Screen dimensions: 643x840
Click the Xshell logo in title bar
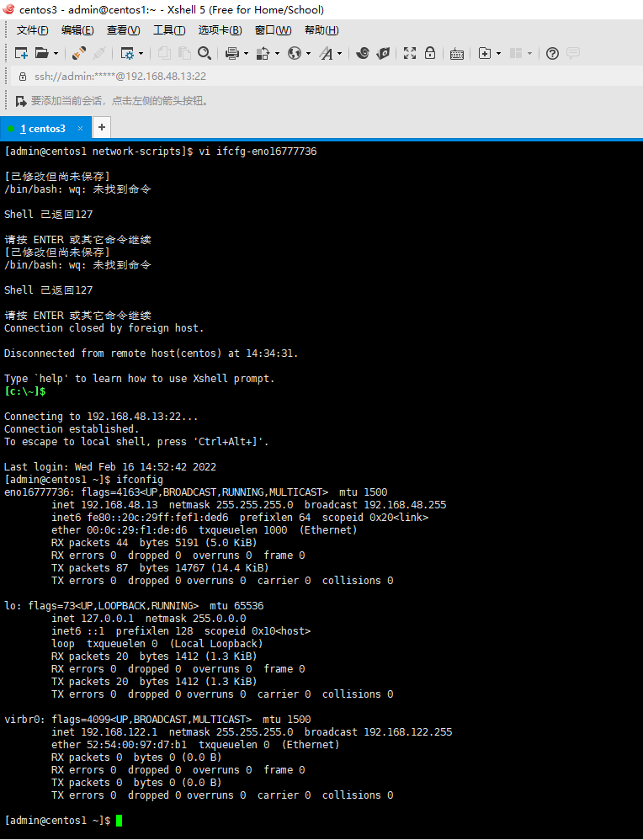pyautogui.click(x=9, y=9)
